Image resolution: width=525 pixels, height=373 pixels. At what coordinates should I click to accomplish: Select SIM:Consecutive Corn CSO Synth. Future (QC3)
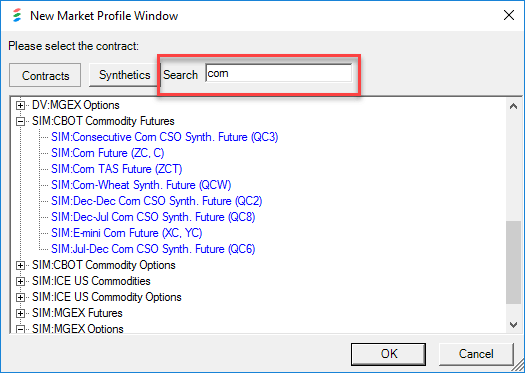tap(164, 137)
